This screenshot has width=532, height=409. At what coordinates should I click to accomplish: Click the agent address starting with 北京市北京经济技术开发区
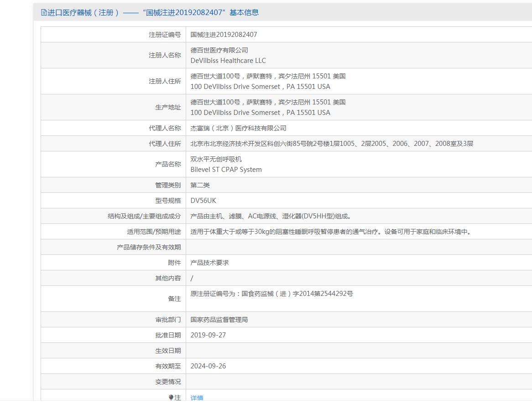[332, 144]
